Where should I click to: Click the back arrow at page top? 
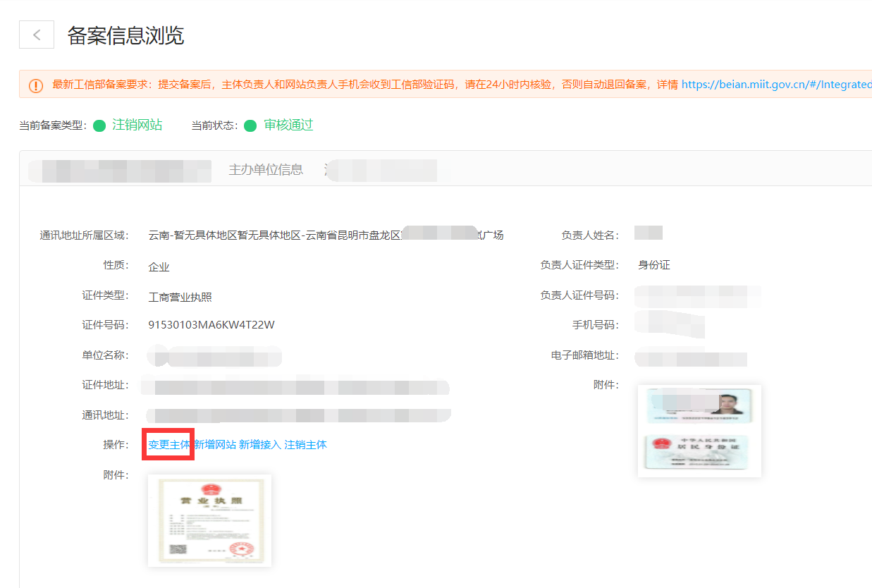point(36,34)
